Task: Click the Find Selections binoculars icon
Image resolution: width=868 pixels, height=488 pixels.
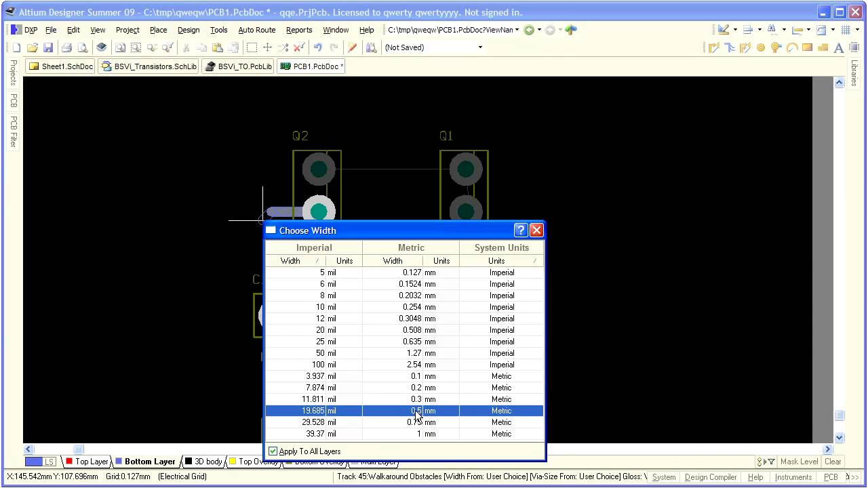Action: tap(772, 30)
